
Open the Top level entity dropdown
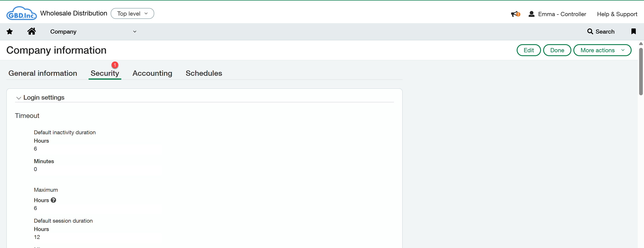132,14
